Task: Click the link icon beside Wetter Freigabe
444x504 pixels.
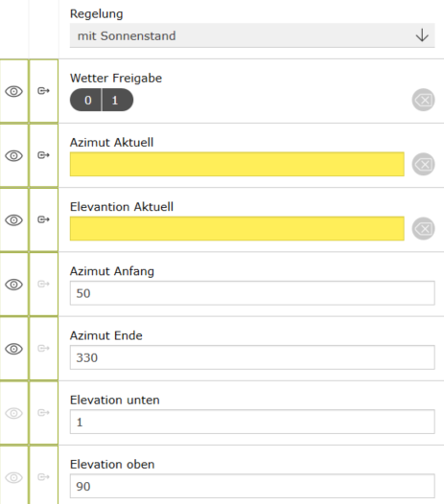Action: coord(43,91)
